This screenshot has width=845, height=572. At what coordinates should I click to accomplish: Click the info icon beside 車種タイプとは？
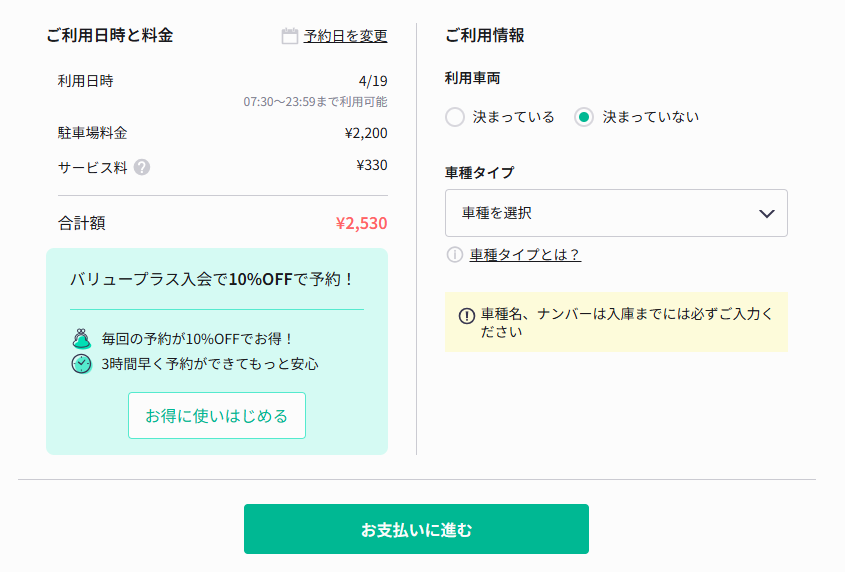point(455,255)
